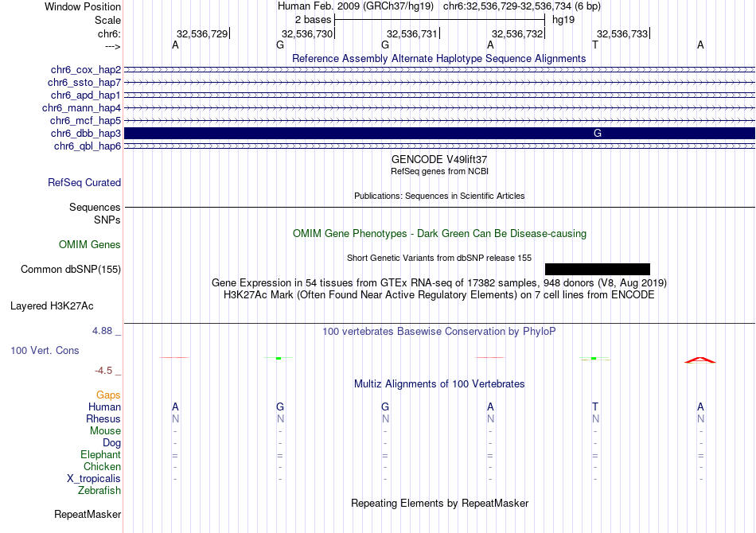Click the Chicken alignment row label
Image resolution: width=756 pixels, height=533 pixels.
(x=102, y=467)
